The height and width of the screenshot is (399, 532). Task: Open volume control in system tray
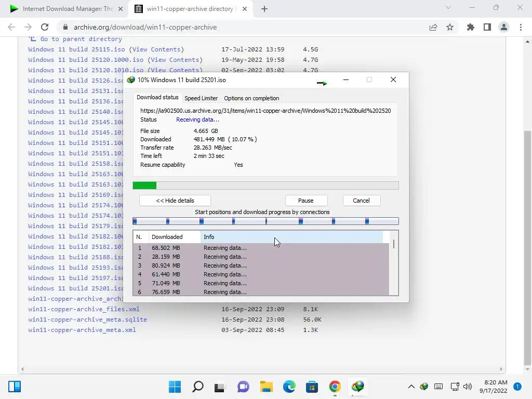click(x=468, y=387)
